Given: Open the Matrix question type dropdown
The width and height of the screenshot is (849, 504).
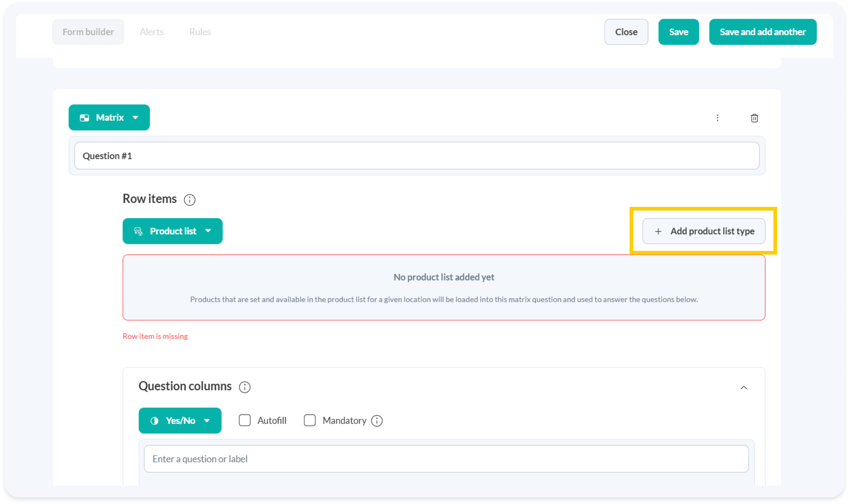Looking at the screenshot, I should pos(135,117).
